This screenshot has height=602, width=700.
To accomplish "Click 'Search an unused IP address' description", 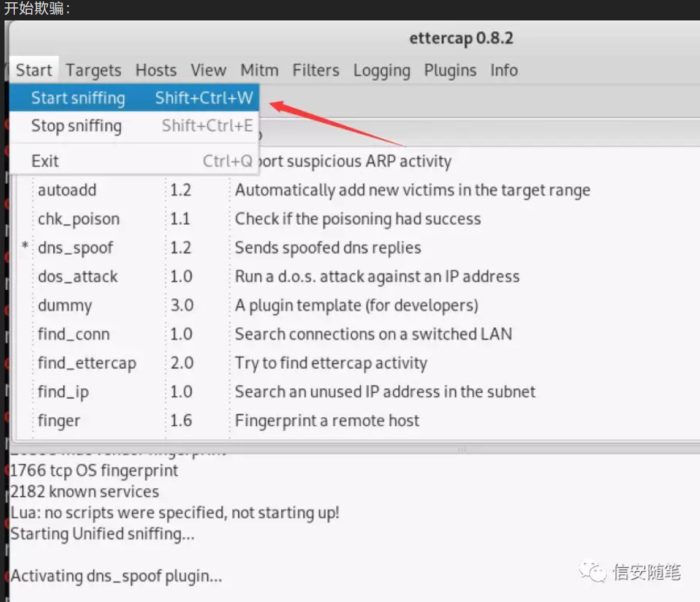I will [x=385, y=392].
